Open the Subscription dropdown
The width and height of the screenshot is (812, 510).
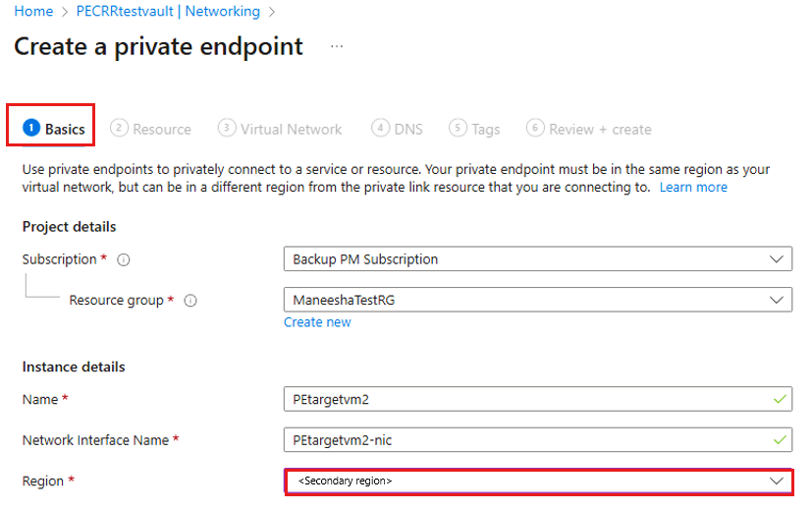(537, 259)
